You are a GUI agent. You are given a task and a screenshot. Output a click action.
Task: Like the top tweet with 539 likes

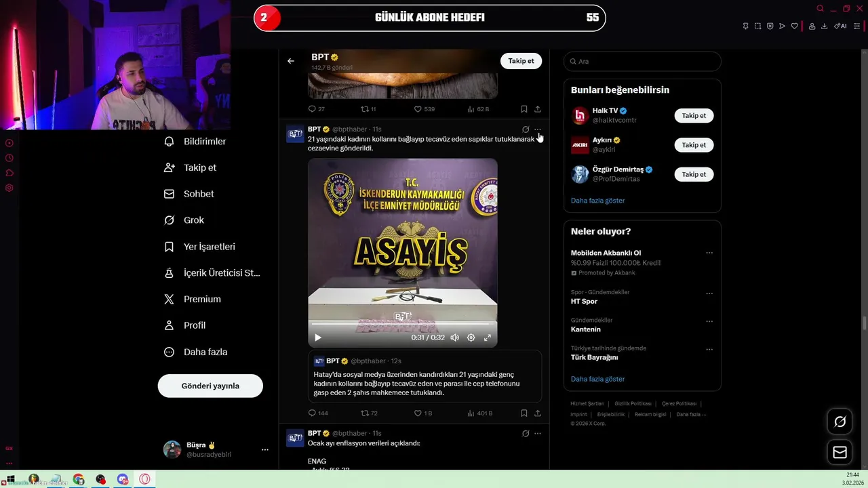pyautogui.click(x=425, y=109)
